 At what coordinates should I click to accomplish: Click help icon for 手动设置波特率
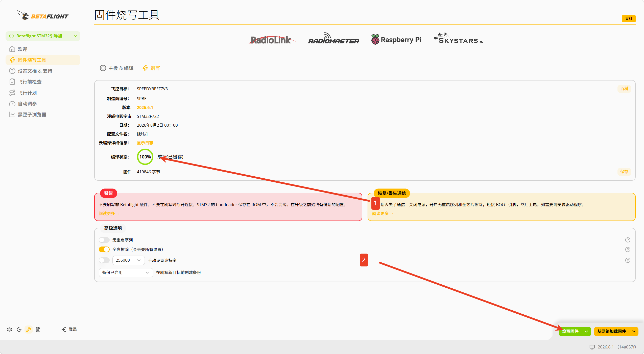628,260
